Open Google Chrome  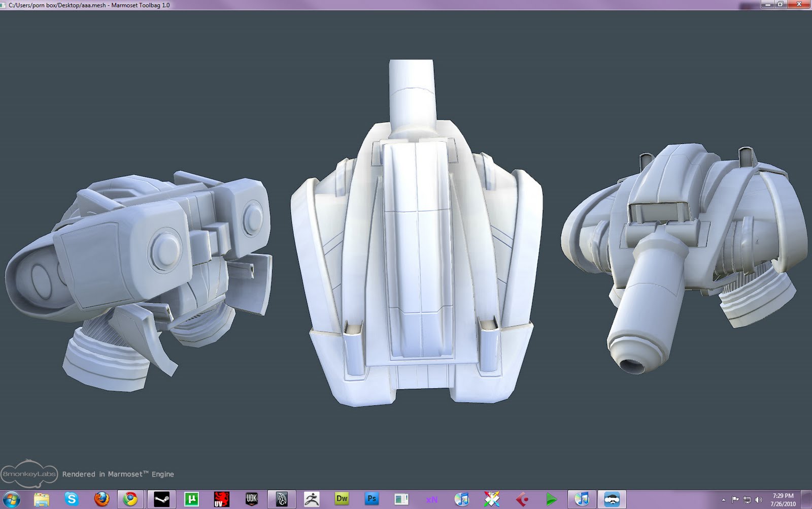point(129,499)
